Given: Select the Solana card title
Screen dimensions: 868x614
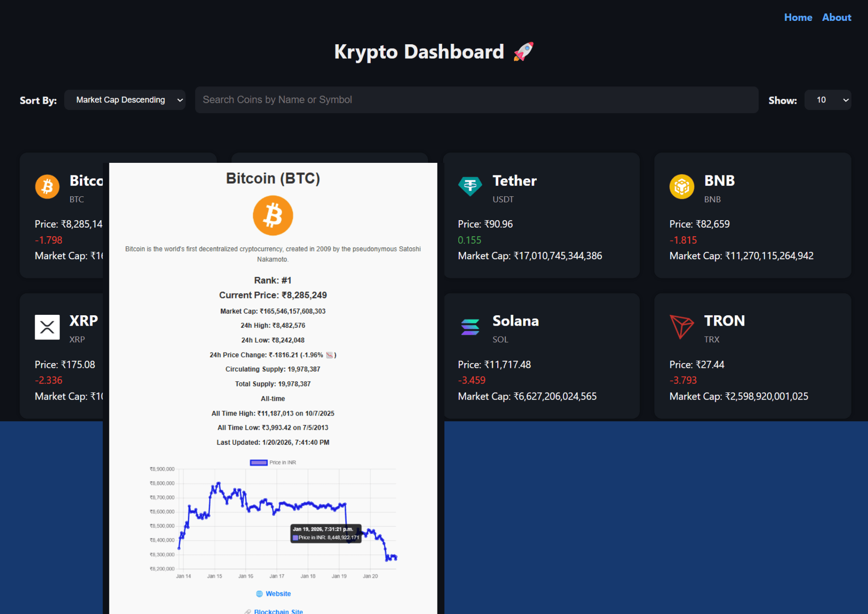Looking at the screenshot, I should 516,321.
